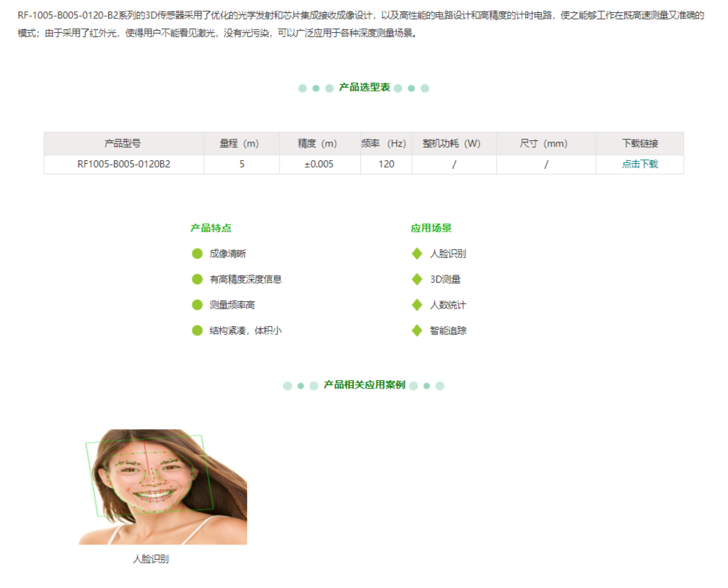Click the green circle bullet beside 有高精度深度信息
This screenshot has height=588, width=728.
tap(197, 279)
